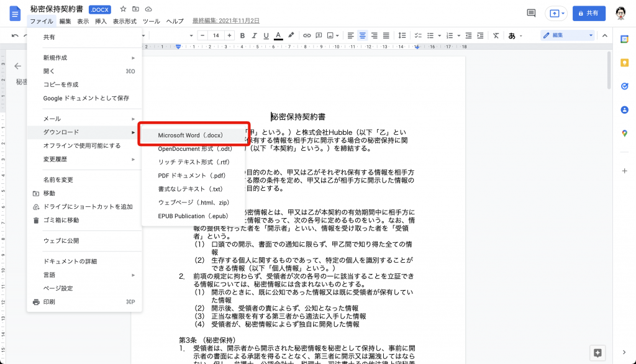
Task: Choose コピーを作成 menu entry
Action: (x=84, y=84)
